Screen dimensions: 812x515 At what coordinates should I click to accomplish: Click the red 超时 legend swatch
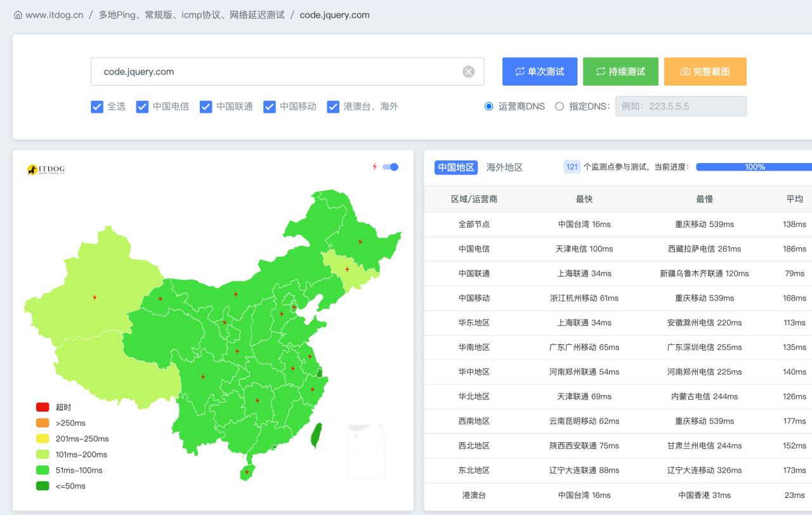pos(43,407)
